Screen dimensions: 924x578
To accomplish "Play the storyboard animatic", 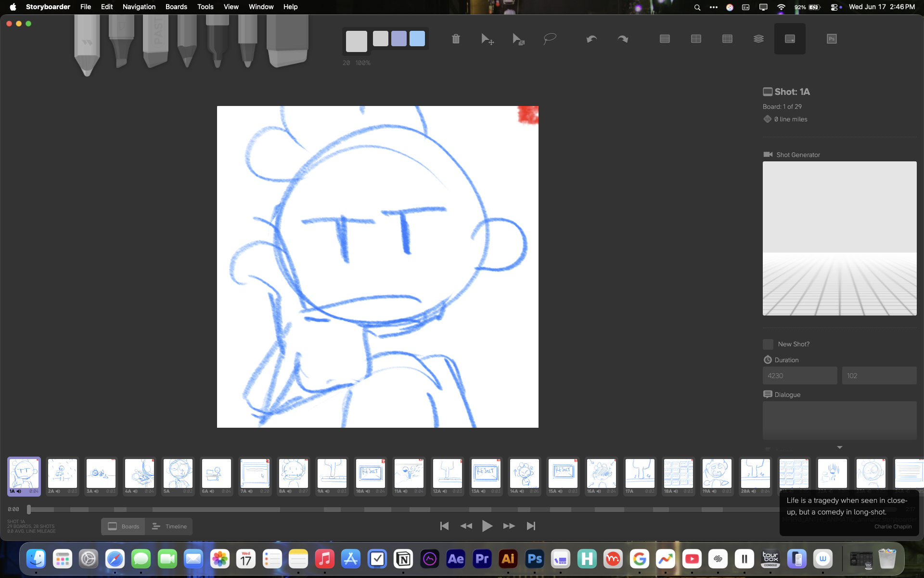I will 487,526.
